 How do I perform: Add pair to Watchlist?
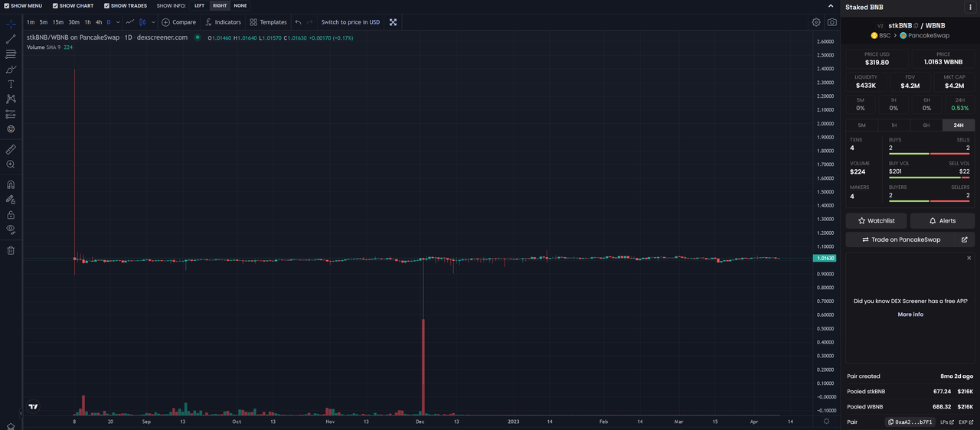pyautogui.click(x=877, y=220)
